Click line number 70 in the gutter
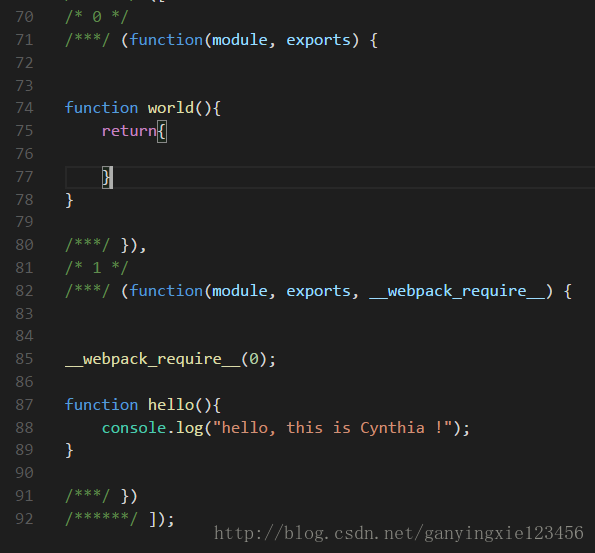 point(24,17)
